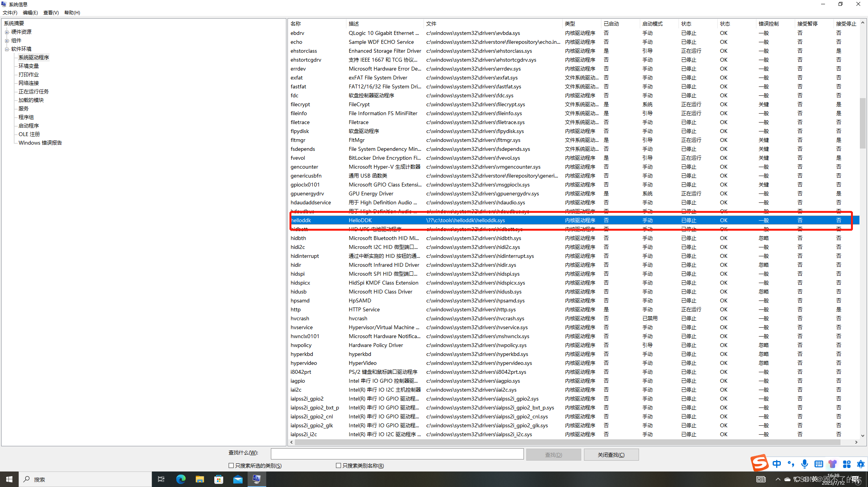Image resolution: width=868 pixels, height=487 pixels.
Task: Open Microsoft Store from the taskbar
Action: pos(219,479)
